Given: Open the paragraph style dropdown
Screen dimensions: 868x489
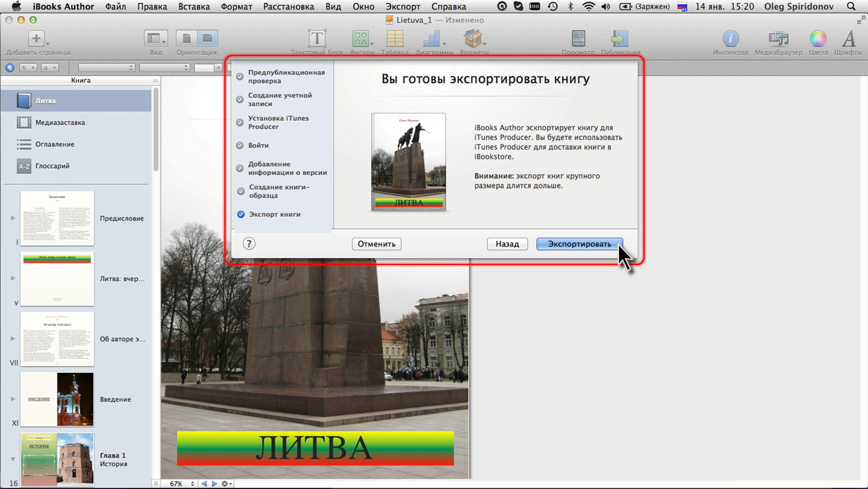Looking at the screenshot, I should pyautogui.click(x=28, y=68).
